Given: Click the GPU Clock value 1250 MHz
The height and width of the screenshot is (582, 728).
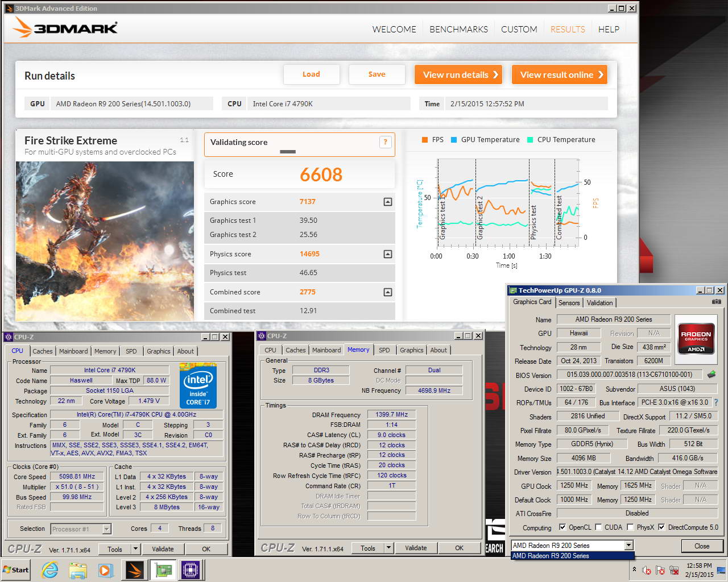Looking at the screenshot, I should point(574,486).
